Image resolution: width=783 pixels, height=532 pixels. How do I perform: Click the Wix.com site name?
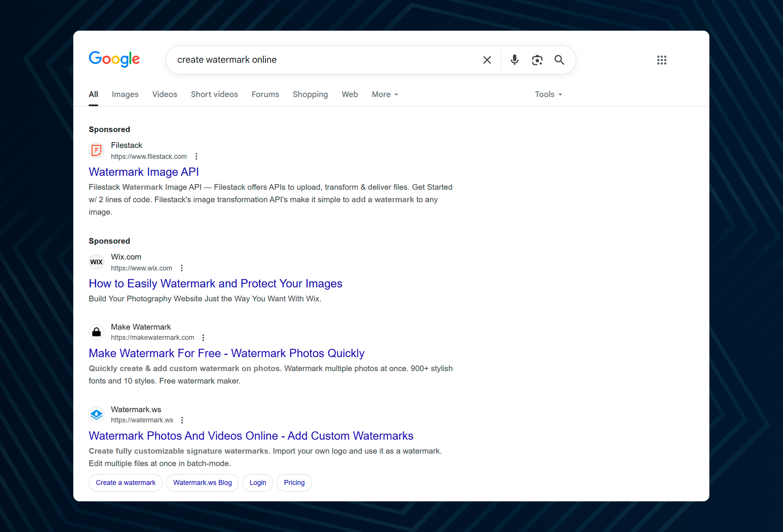[x=126, y=257]
